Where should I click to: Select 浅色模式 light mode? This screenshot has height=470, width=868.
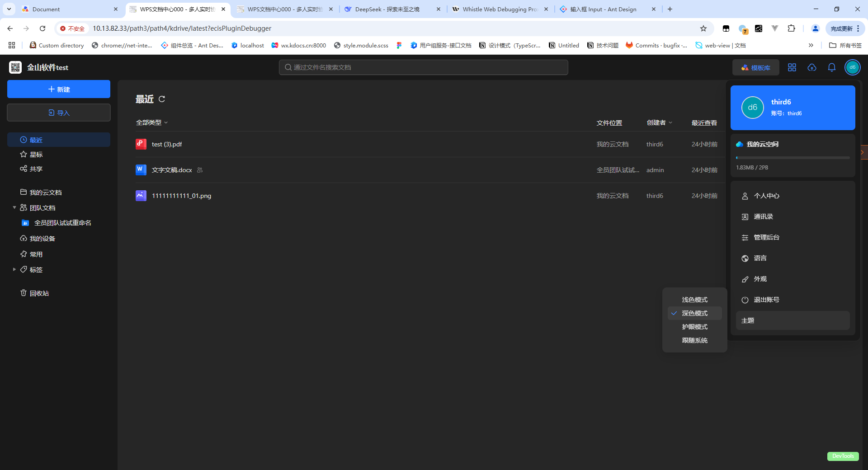695,300
